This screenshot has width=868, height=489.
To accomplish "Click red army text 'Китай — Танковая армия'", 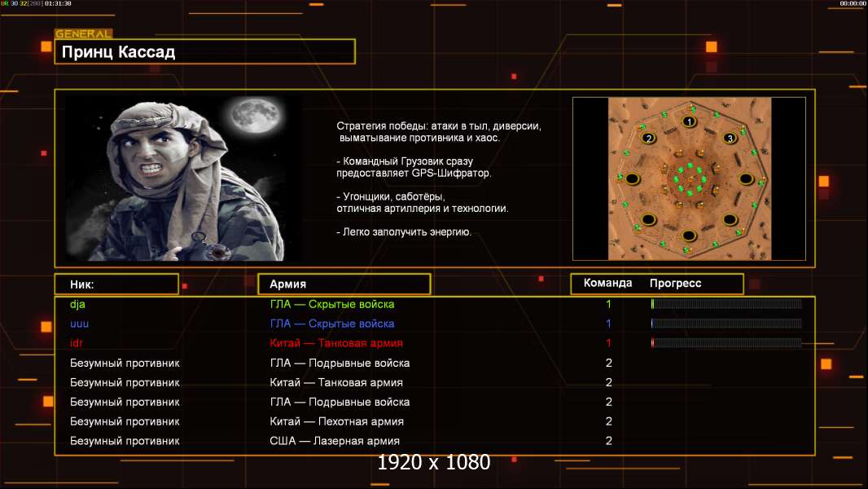I will tap(336, 343).
